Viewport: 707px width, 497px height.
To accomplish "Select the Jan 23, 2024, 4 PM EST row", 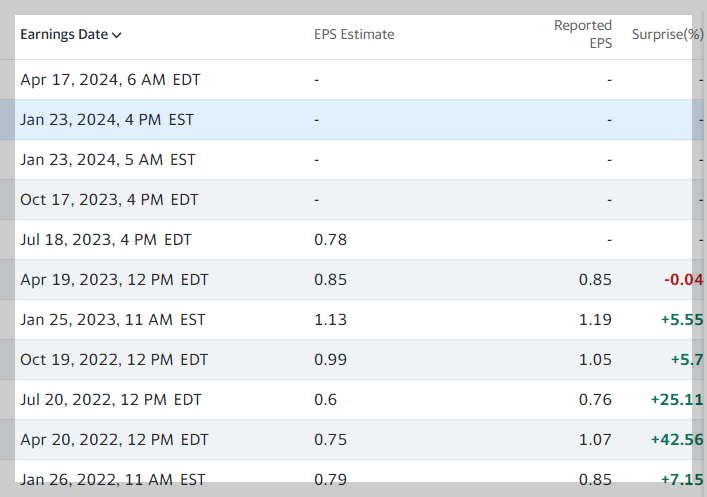I will [x=354, y=120].
